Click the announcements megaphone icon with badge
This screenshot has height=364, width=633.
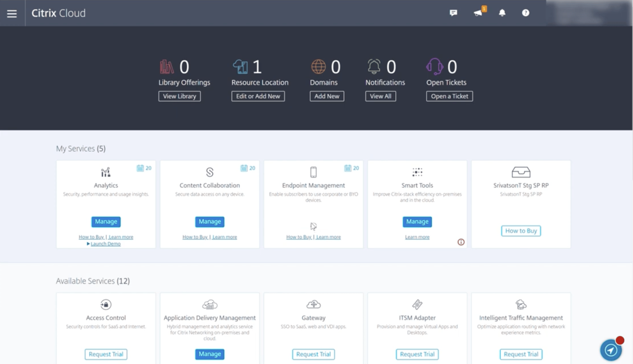(478, 13)
